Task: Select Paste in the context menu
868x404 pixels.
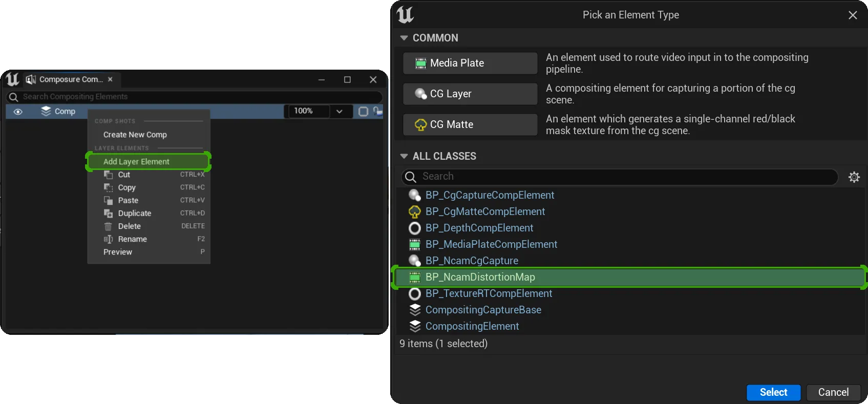Action: (x=149, y=200)
